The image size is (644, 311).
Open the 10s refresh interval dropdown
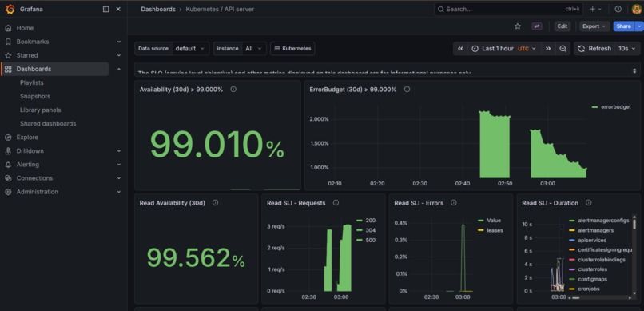click(x=627, y=49)
